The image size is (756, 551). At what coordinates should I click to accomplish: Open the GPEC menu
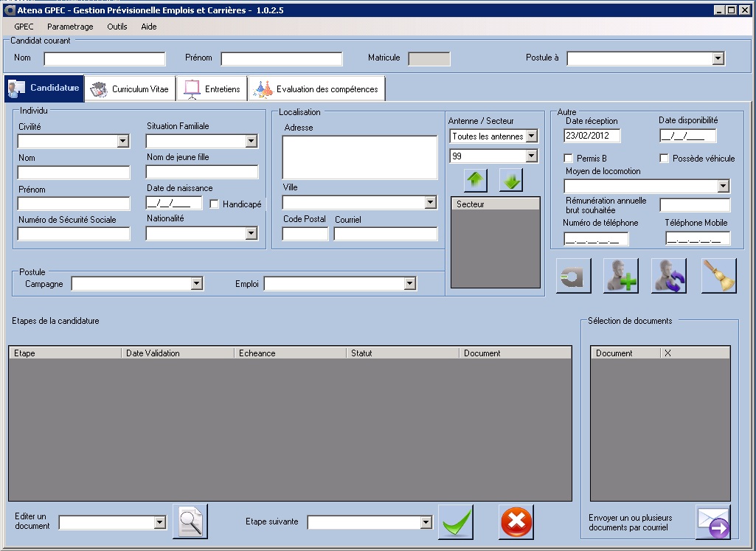(x=24, y=27)
